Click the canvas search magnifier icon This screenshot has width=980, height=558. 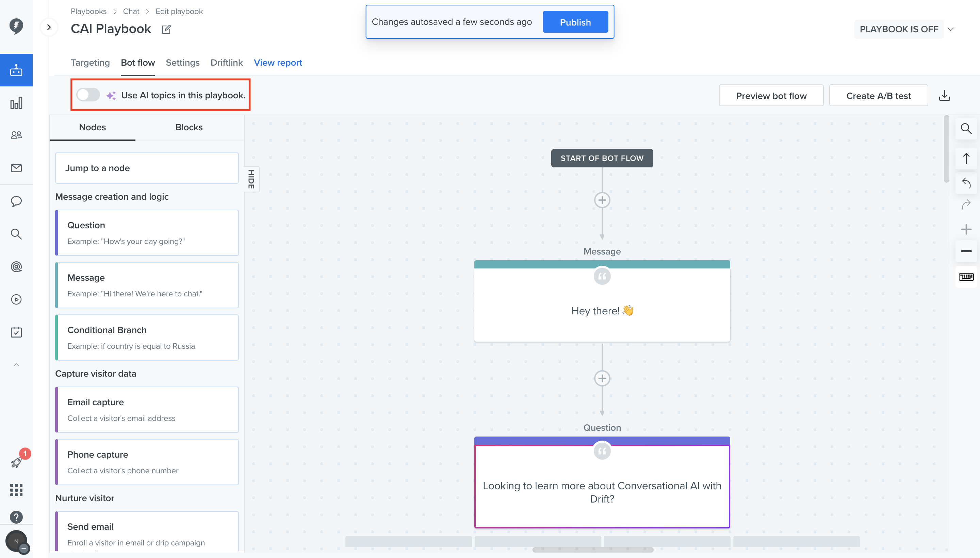point(966,128)
